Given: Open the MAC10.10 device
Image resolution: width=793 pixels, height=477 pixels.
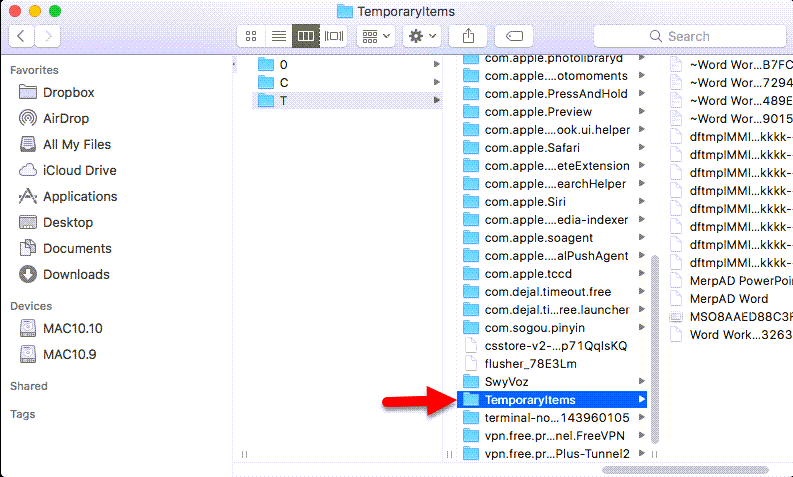Looking at the screenshot, I should [x=72, y=328].
